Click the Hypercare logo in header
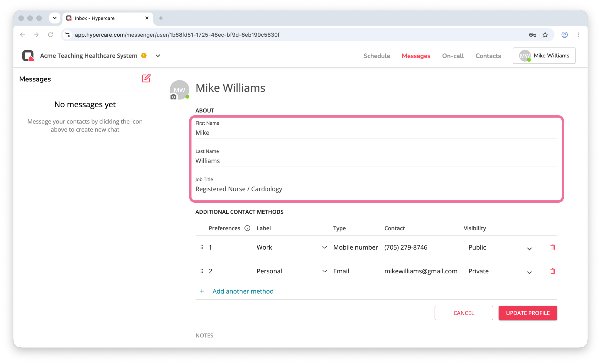Screen dimensions: 601x364 [x=28, y=56]
